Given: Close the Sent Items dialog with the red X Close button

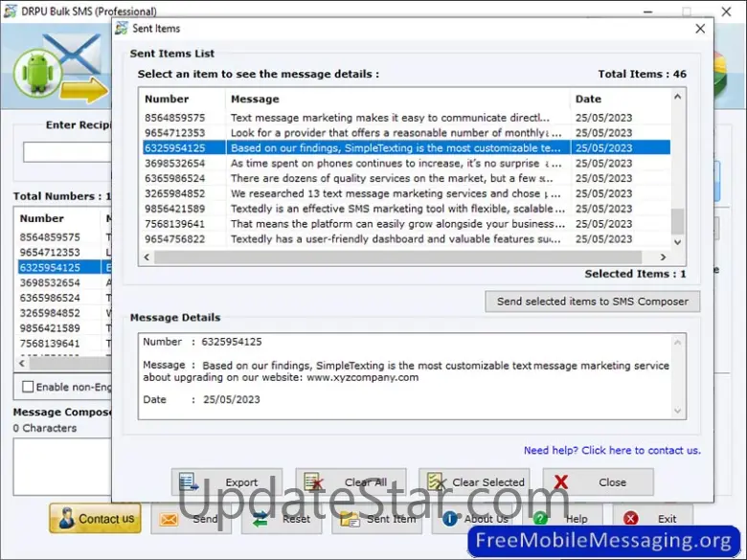Looking at the screenshot, I should 598,482.
